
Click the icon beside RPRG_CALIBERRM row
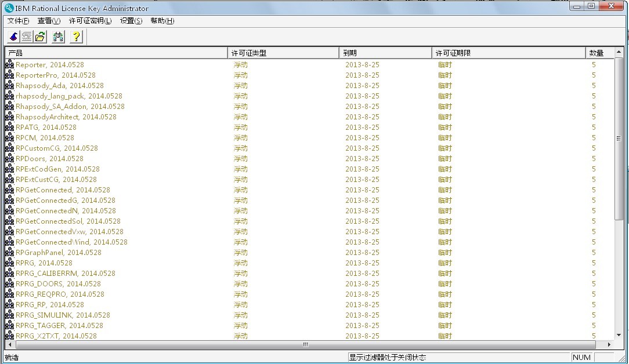point(10,273)
